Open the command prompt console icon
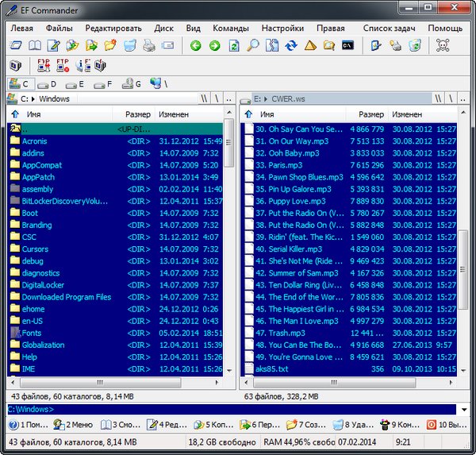 point(347,46)
